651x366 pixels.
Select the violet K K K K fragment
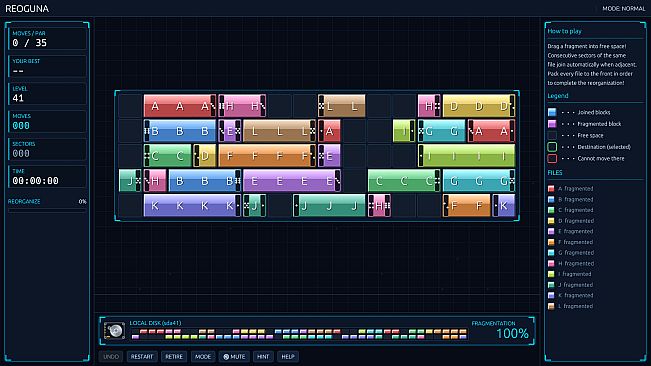[192, 205]
